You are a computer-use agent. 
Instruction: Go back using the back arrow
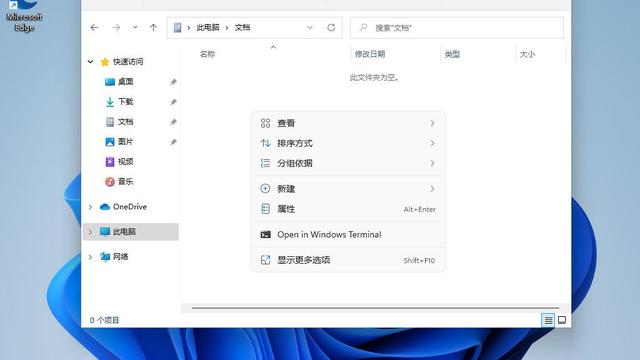[95, 28]
